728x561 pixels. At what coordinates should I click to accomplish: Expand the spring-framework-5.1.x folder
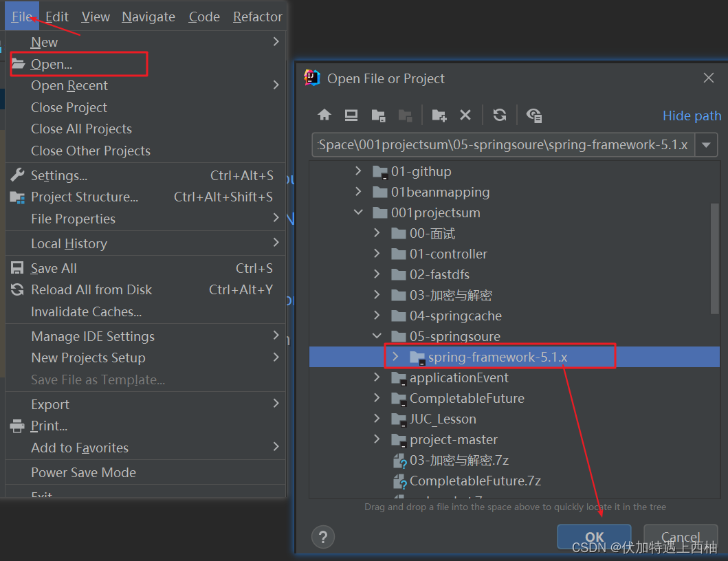395,356
